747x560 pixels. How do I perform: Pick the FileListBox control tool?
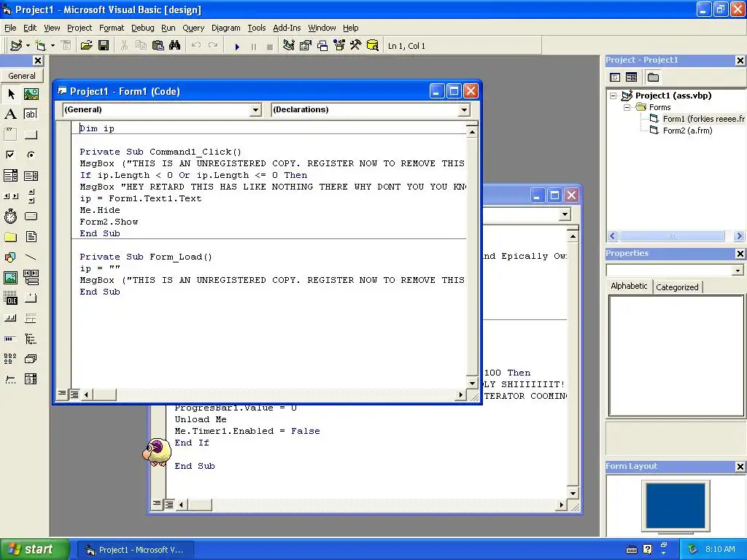click(31, 237)
